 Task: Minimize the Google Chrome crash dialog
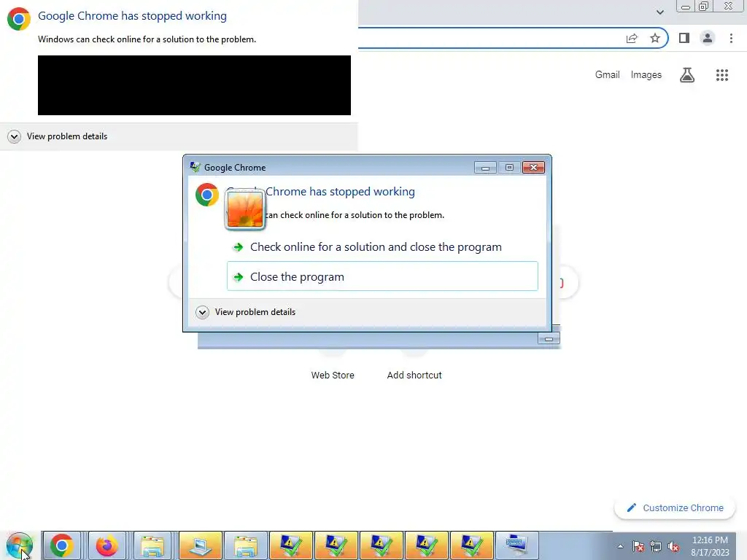point(485,168)
